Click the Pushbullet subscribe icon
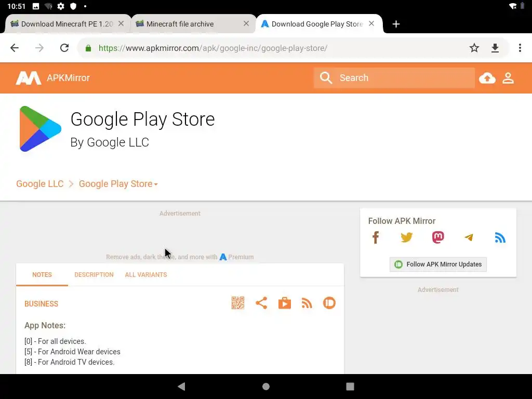 (329, 303)
